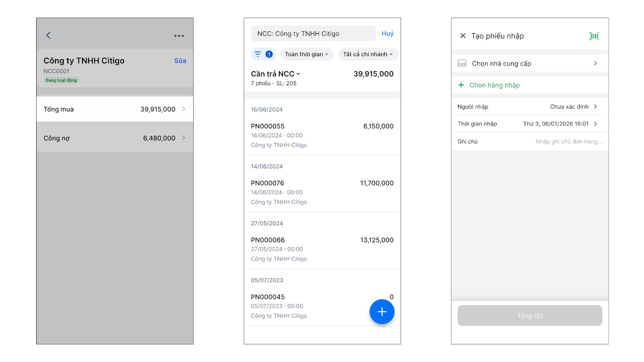The width and height of the screenshot is (644, 362).
Task: Click the supplier code NCC0001
Action: point(56,71)
